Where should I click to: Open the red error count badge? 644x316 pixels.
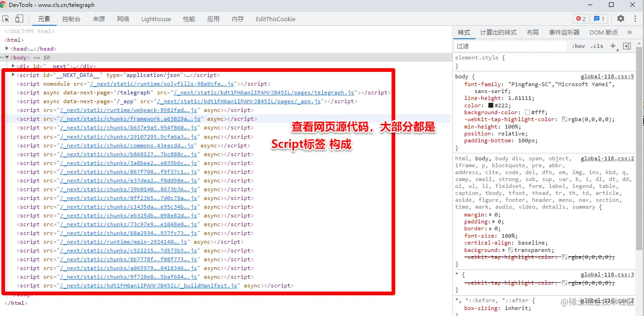click(581, 19)
